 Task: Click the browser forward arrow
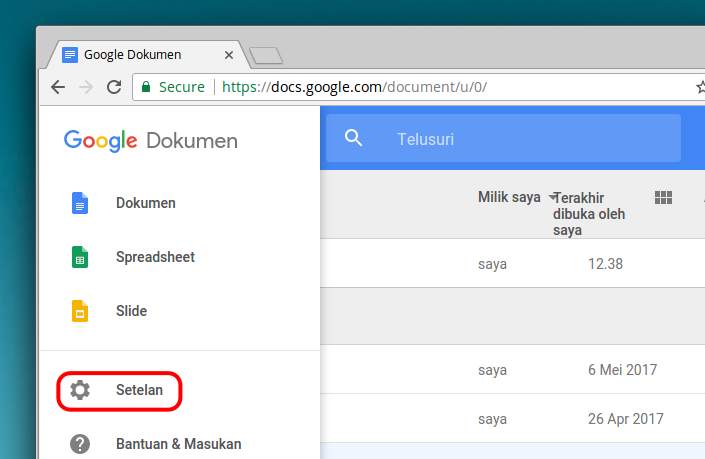tap(85, 87)
